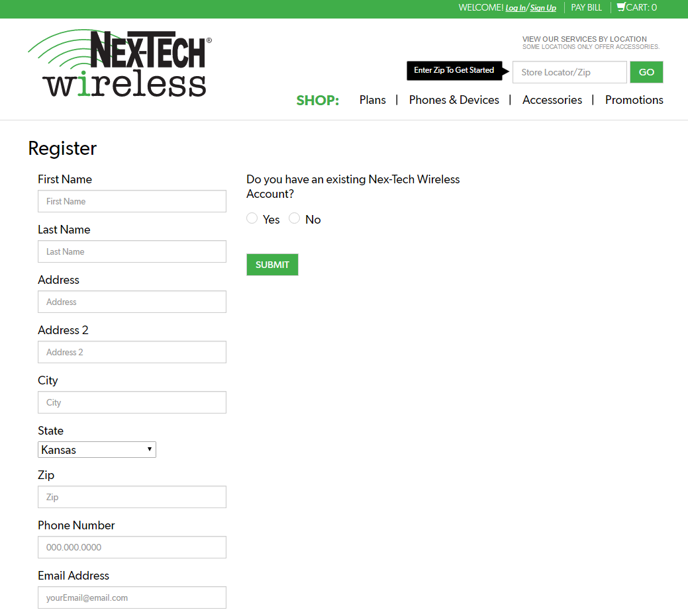Viewport: 688px width, 616px height.
Task: Open the State dropdown showing Kansas
Action: click(x=97, y=450)
